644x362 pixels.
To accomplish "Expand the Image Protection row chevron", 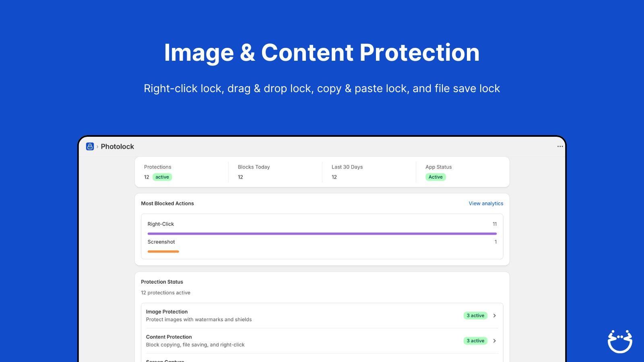I will click(x=494, y=316).
